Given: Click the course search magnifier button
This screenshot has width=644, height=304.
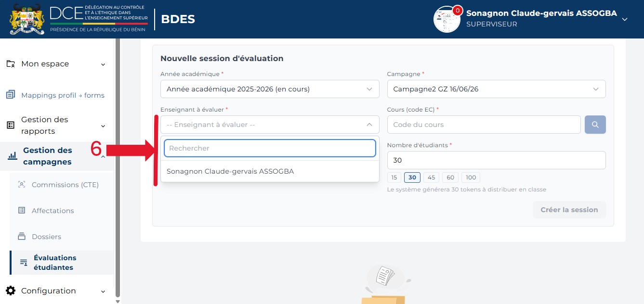Looking at the screenshot, I should click(595, 125).
